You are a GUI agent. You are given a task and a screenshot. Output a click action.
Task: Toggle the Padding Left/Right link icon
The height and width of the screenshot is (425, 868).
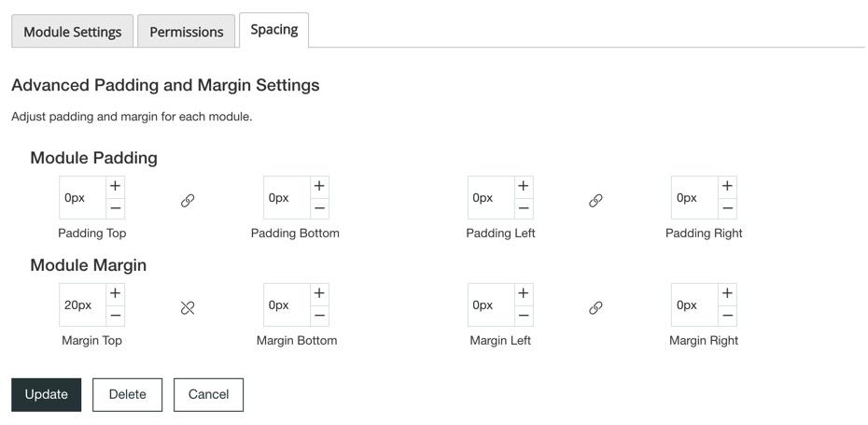(595, 201)
